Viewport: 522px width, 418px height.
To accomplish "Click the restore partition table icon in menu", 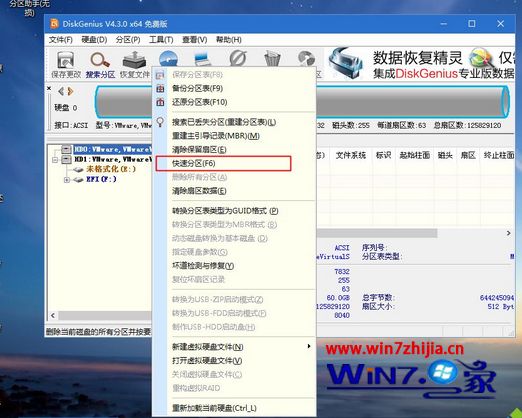I will click(160, 102).
